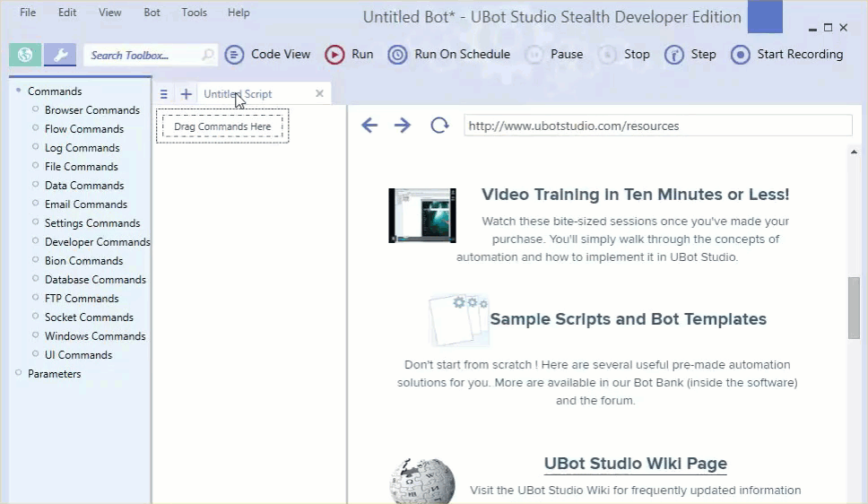This screenshot has width=868, height=504.
Task: Add a new script tab with plus
Action: click(x=186, y=94)
